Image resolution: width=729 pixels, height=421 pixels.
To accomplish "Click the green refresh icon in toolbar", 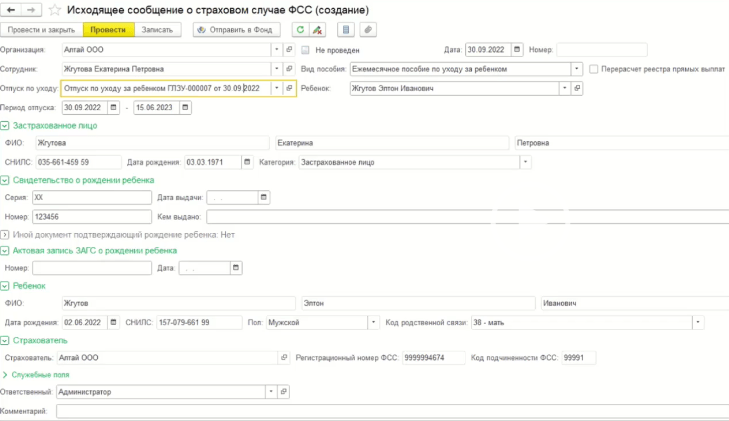I will point(299,29).
